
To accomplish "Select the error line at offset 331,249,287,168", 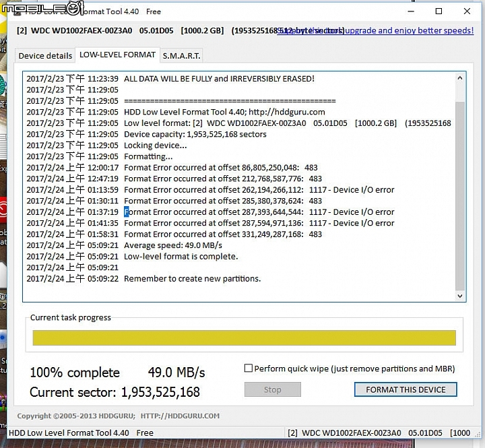I will [174, 234].
